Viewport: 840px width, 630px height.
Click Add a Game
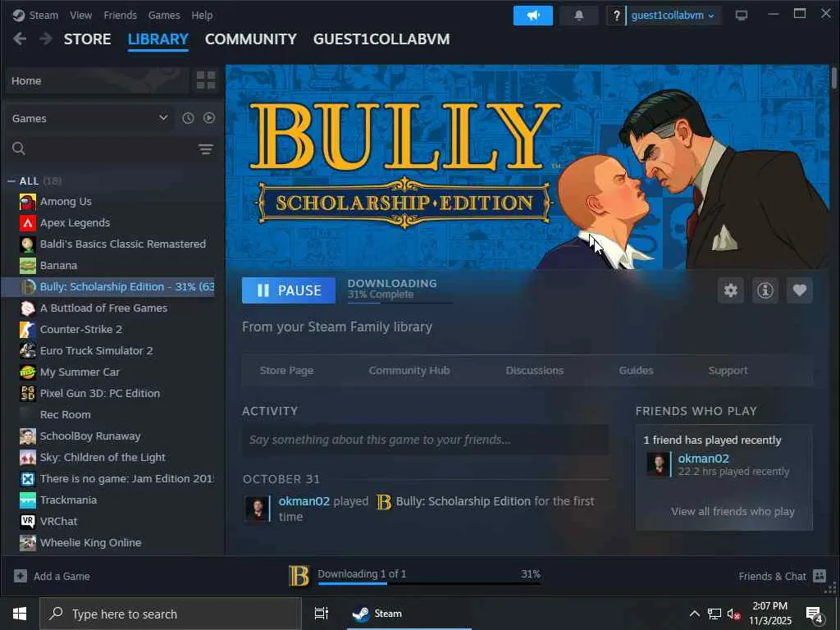coord(52,576)
